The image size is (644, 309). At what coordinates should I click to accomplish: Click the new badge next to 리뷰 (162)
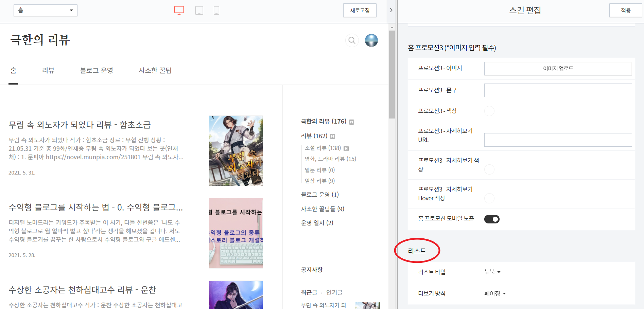coord(333,137)
